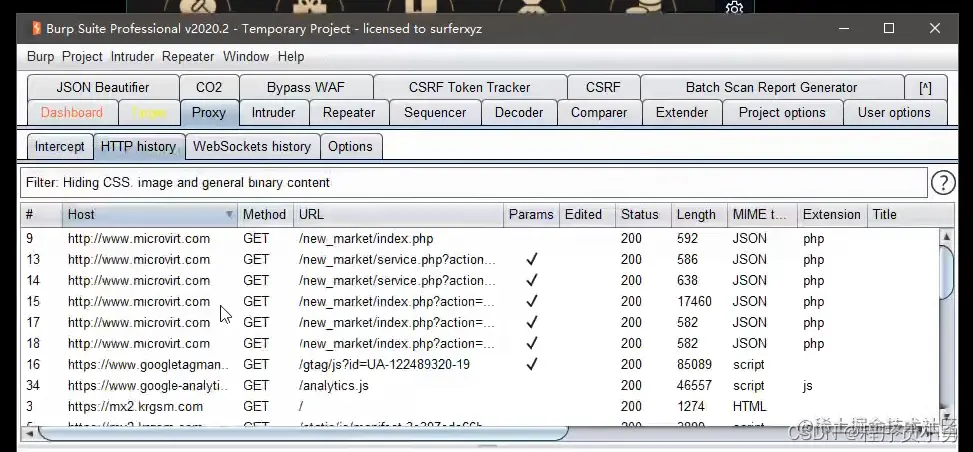Image resolution: width=973 pixels, height=452 pixels.
Task: Sort by the MIME type column header
Action: [762, 215]
